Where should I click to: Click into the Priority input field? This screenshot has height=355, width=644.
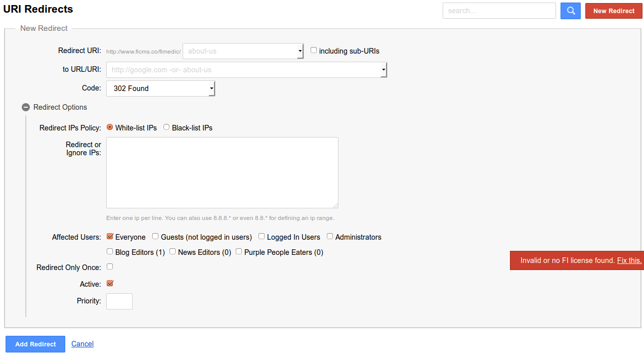(x=119, y=301)
